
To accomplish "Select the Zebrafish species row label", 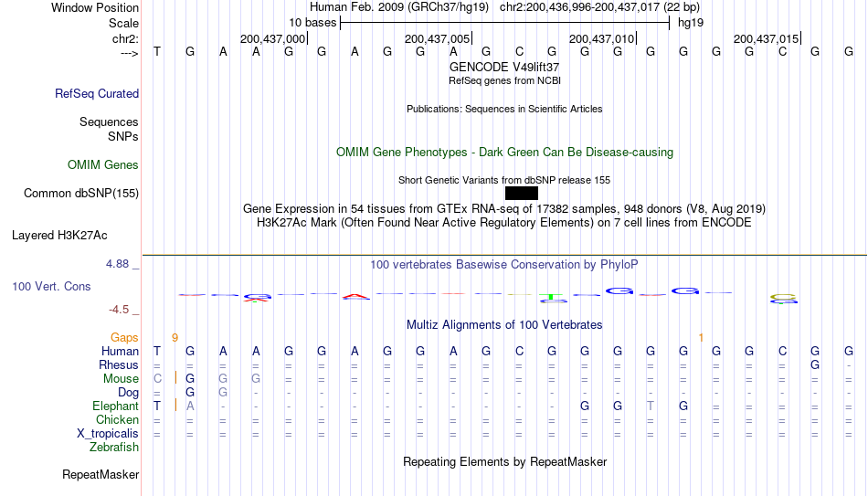I will tap(114, 447).
